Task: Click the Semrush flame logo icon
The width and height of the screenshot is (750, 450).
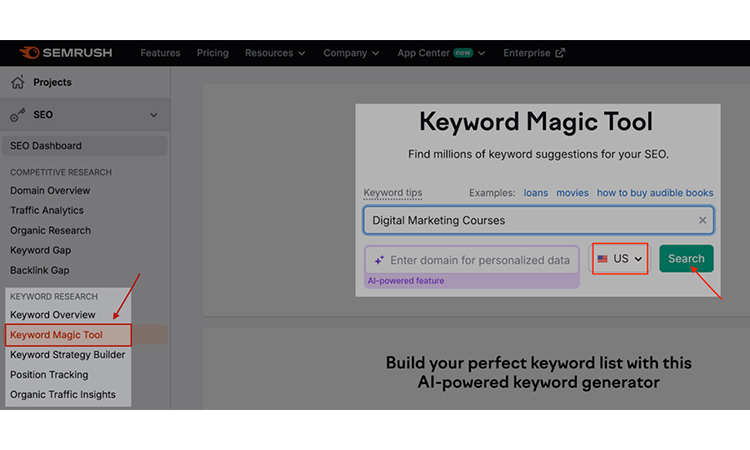Action: pos(29,53)
